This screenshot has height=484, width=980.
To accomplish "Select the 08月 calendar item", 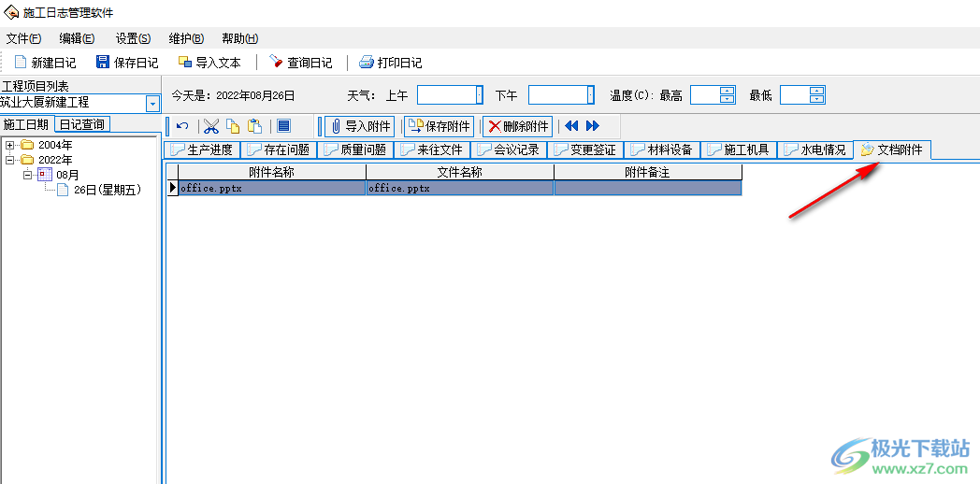I will [58, 175].
